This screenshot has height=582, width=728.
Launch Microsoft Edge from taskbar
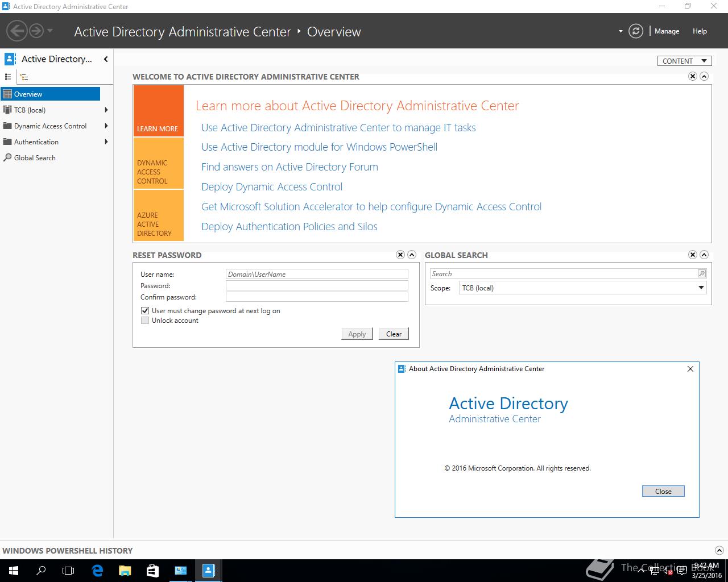click(x=97, y=571)
